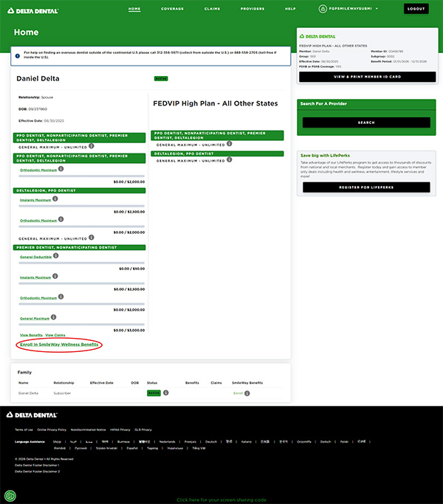The height and width of the screenshot is (504, 443).
Task: Click progress bar above $0.00 / $3,000.00
Action: (x=82, y=325)
